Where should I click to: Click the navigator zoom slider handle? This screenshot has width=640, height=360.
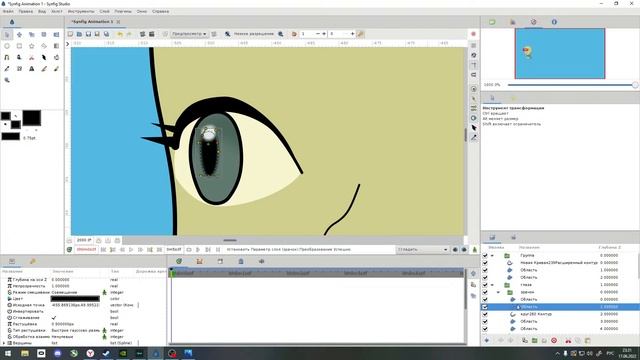coord(635,85)
